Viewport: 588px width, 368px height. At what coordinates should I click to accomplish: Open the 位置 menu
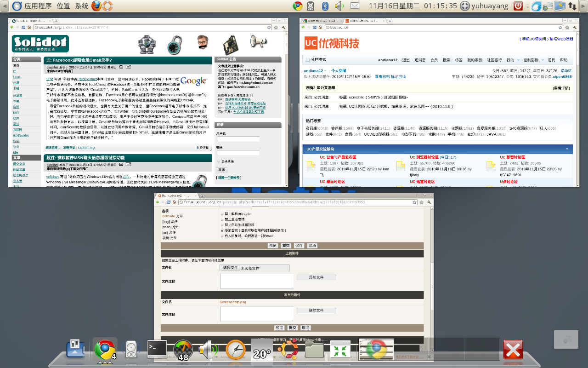pos(63,6)
